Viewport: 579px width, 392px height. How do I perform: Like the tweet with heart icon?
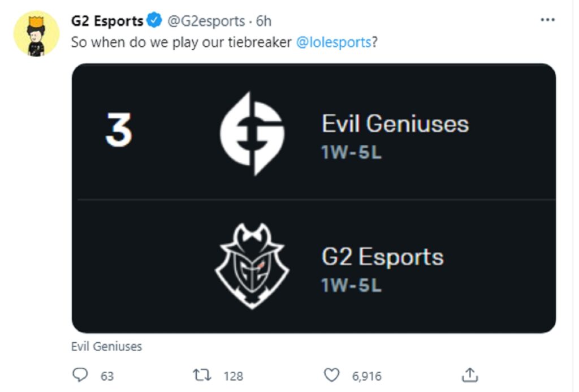pyautogui.click(x=332, y=375)
